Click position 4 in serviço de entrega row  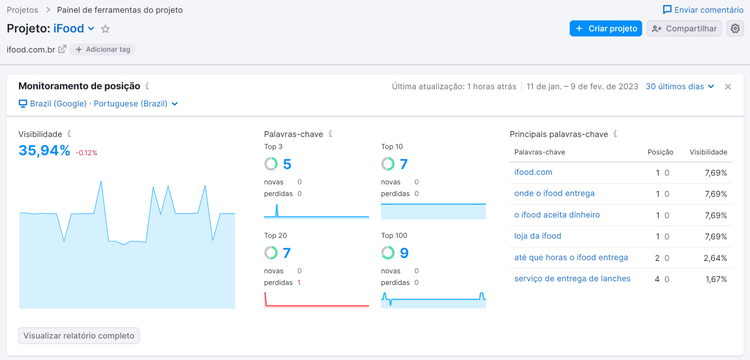click(x=657, y=279)
